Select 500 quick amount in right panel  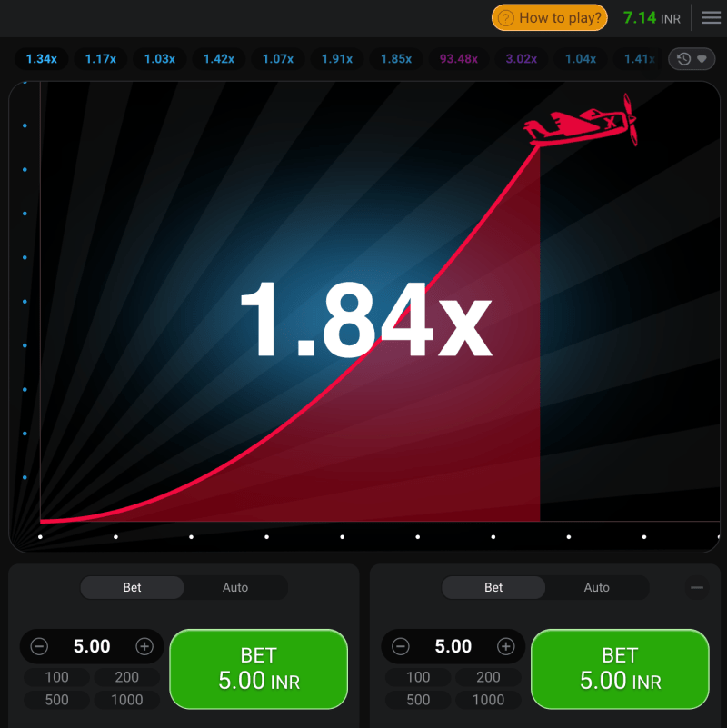418,700
